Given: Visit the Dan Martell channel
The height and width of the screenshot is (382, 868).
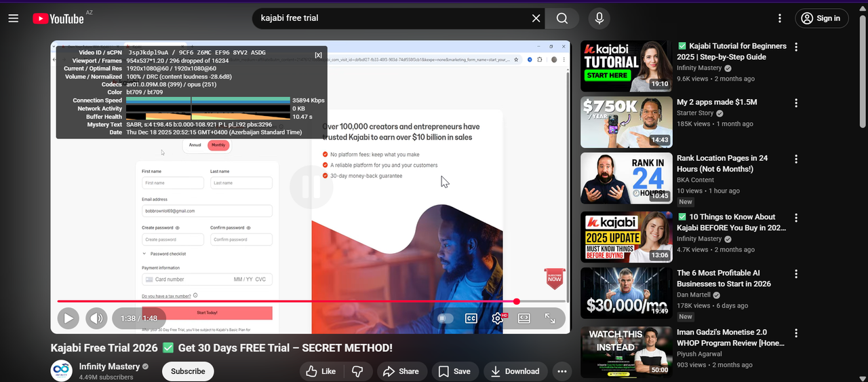Looking at the screenshot, I should [695, 295].
